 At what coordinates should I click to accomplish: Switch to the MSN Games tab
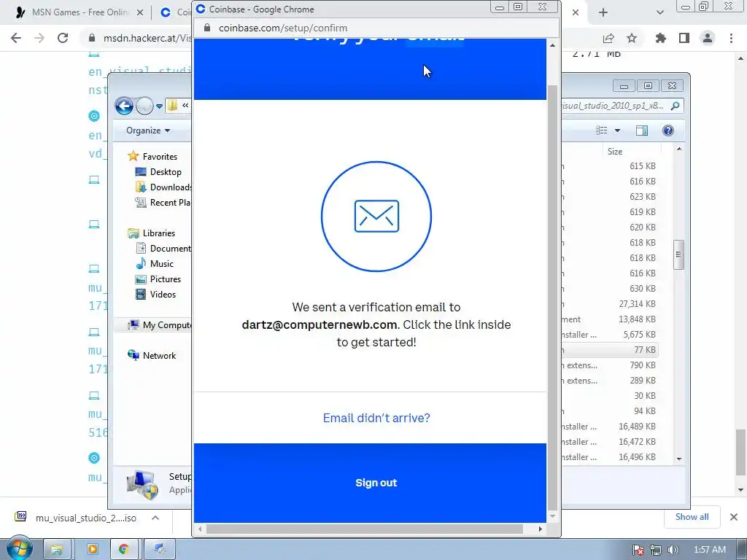coord(80,12)
